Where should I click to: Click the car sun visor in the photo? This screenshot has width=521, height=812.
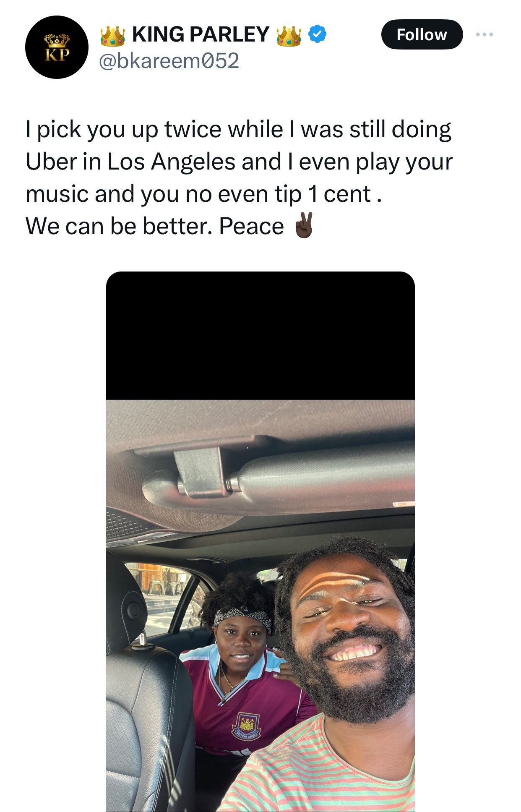click(277, 474)
